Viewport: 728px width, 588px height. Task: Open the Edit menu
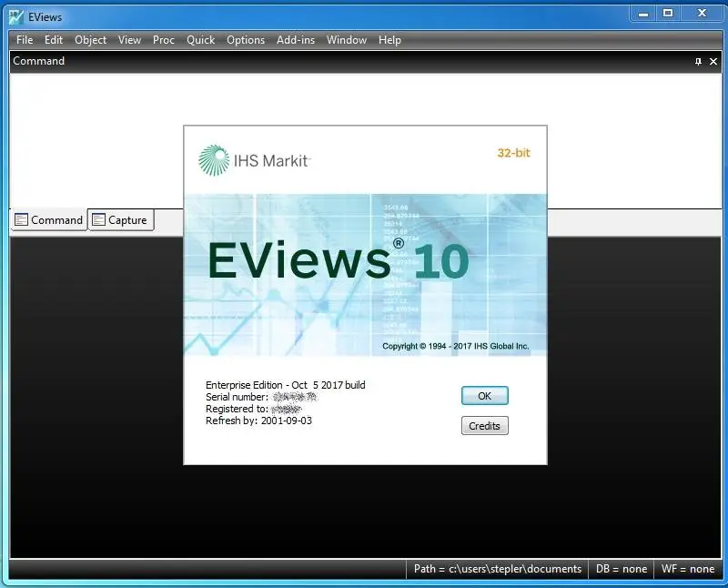click(x=54, y=40)
